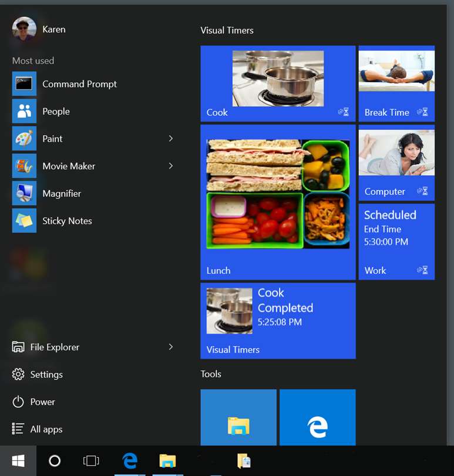This screenshot has width=454, height=476.
Task: Launch the People app icon
Action: point(24,111)
